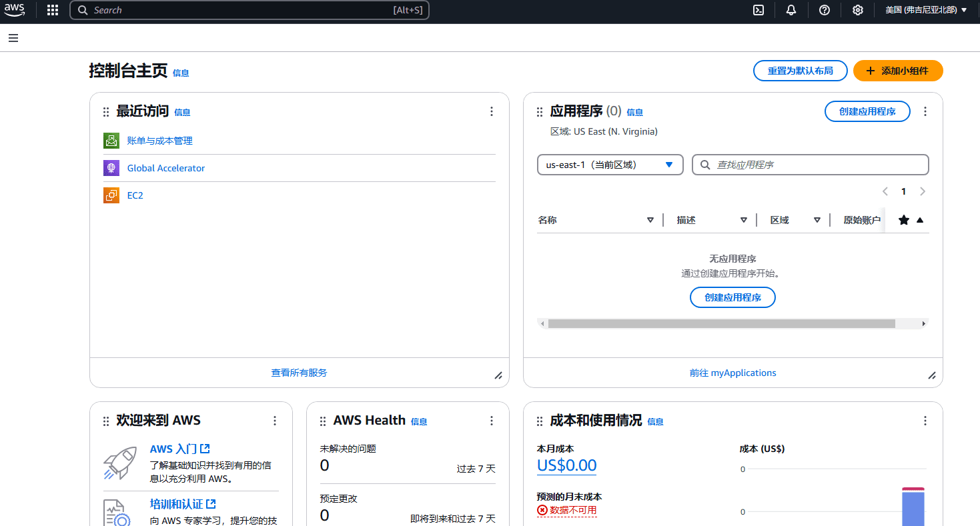Screen dimensions: 980x526
Task: Click the 账单与成本管理 service icon
Action: tap(111, 140)
